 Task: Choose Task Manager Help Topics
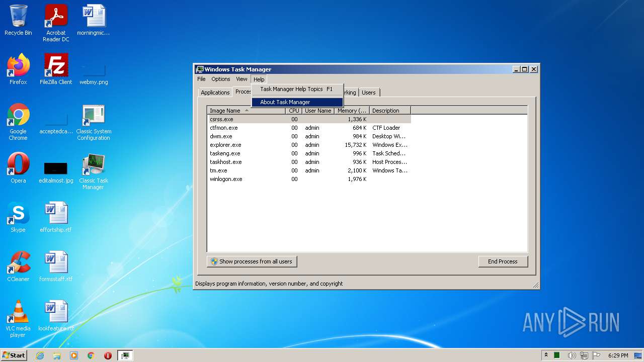click(297, 89)
